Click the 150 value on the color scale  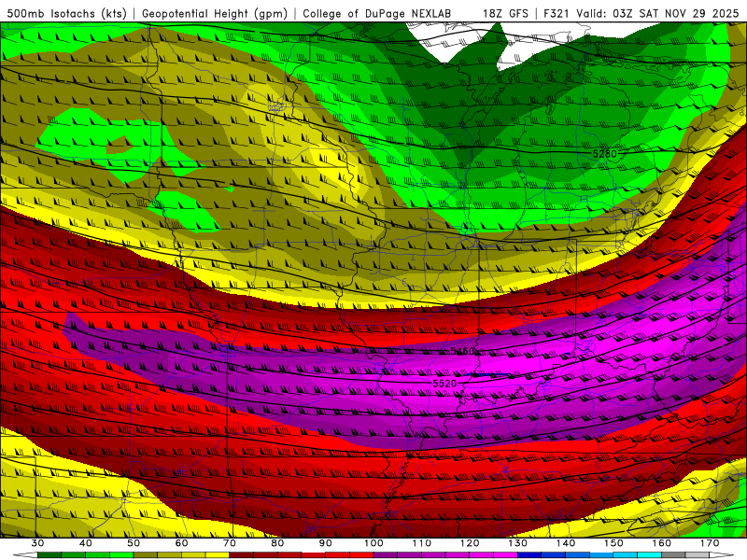tap(614, 543)
